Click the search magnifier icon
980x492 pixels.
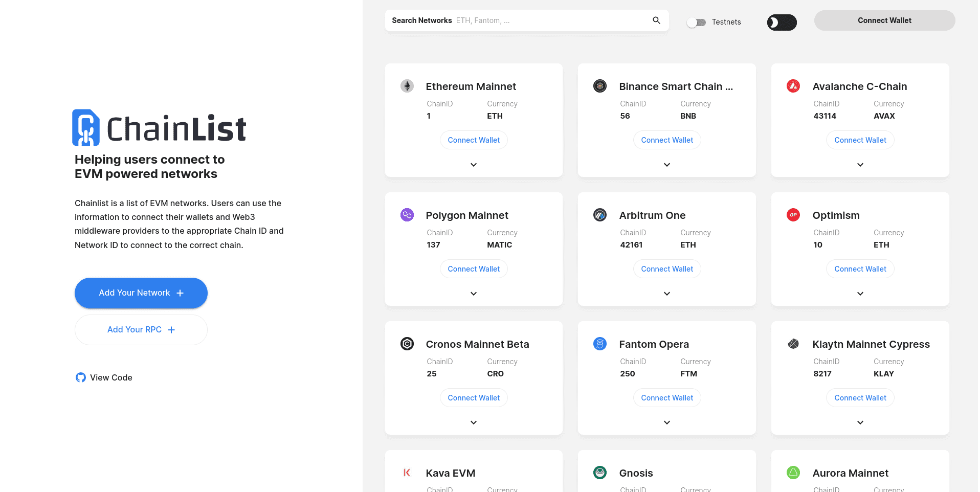656,20
